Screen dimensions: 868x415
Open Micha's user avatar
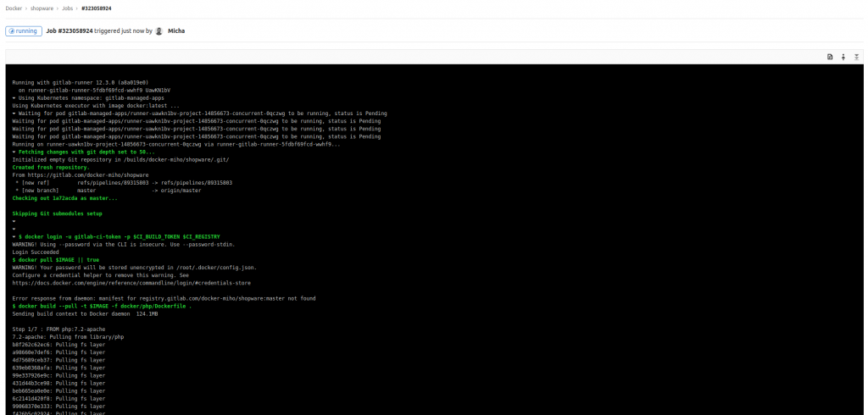[159, 31]
